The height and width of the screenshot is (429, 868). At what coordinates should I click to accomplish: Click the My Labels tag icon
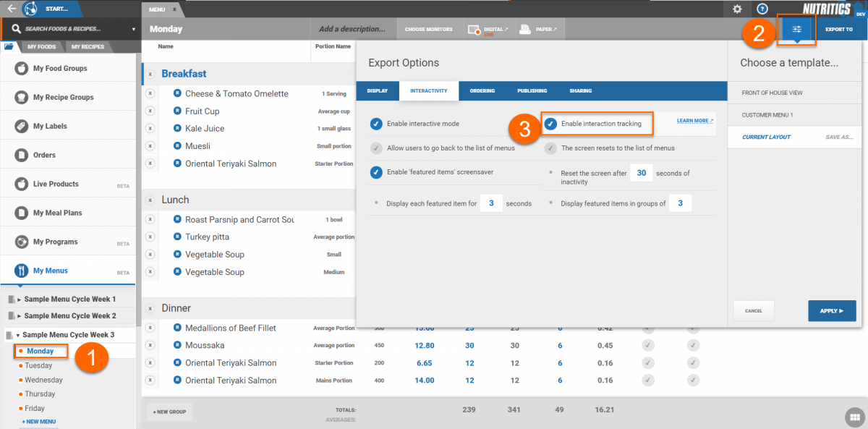pos(22,126)
